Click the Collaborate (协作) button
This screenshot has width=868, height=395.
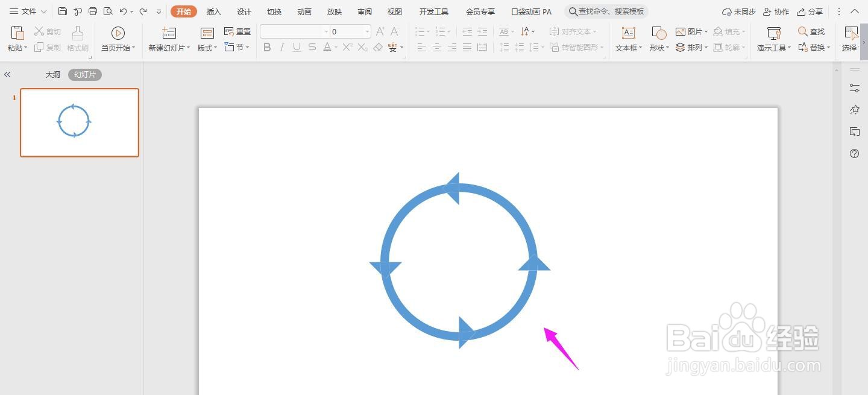(776, 11)
